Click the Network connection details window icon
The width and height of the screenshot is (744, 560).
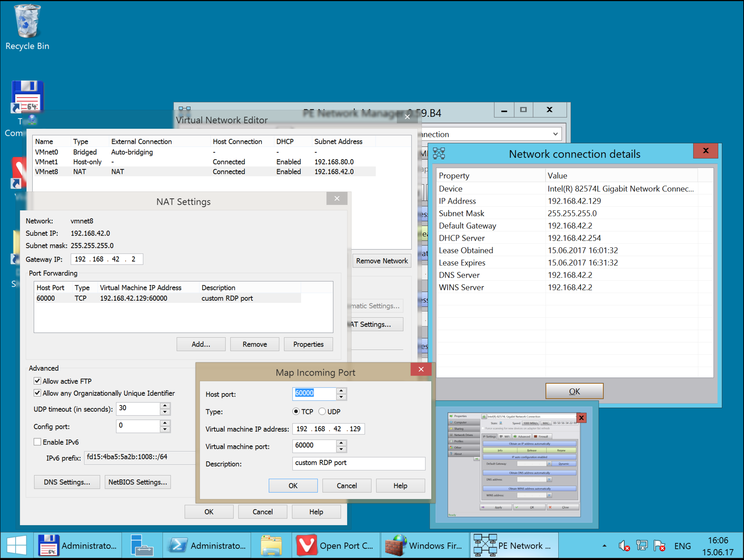pos(439,153)
